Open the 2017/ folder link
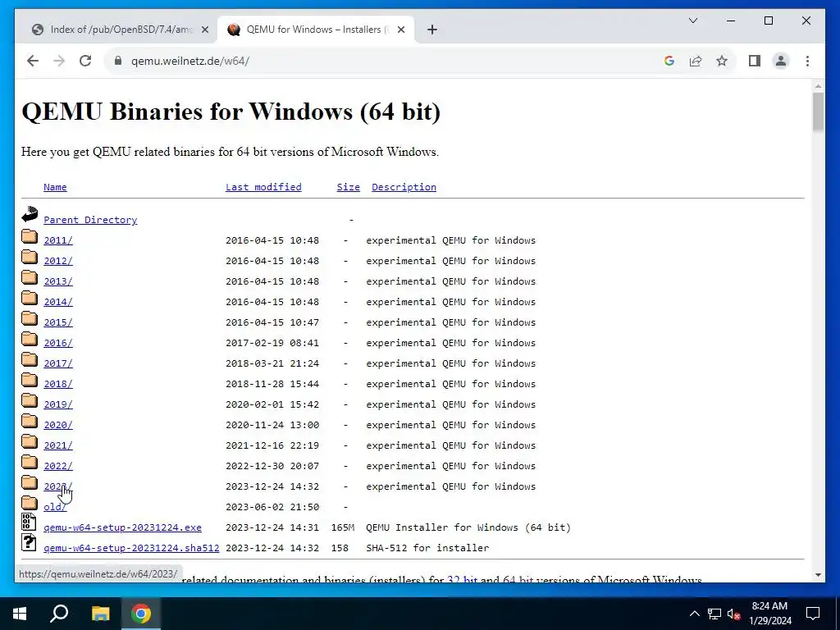840x630 pixels. coord(58,363)
